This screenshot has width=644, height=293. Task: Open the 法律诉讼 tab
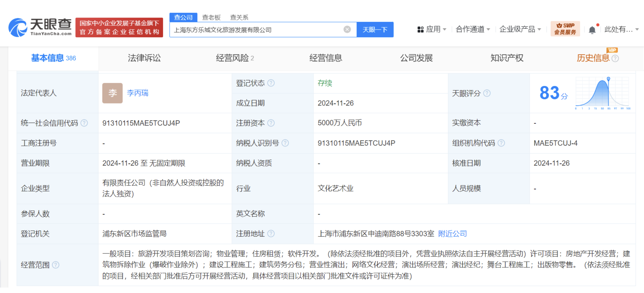coord(144,58)
